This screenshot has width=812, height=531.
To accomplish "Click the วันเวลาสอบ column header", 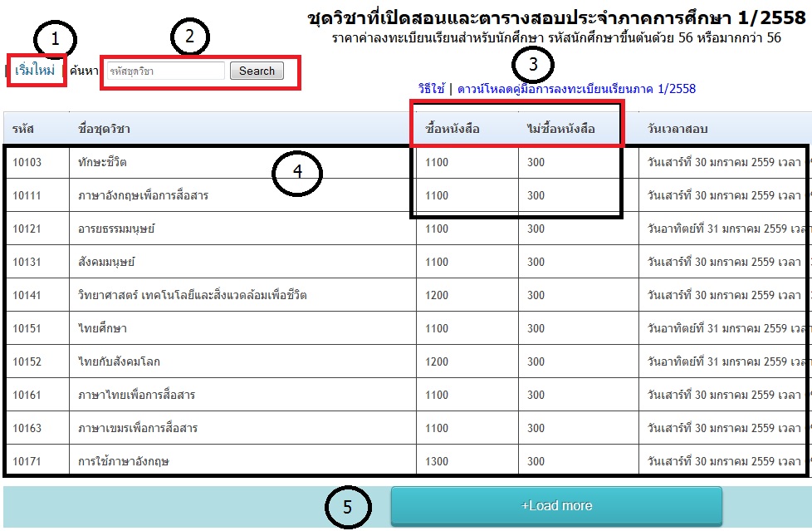I will pos(677,129).
